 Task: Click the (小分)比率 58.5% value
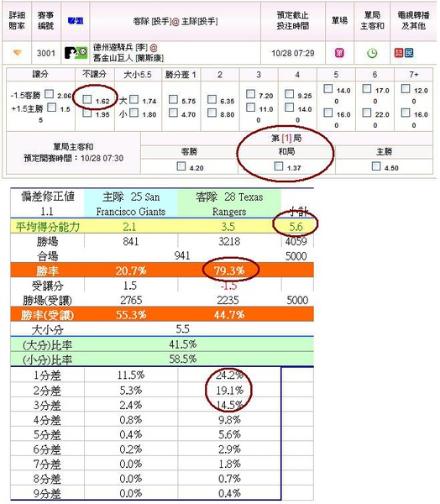pos(182,359)
